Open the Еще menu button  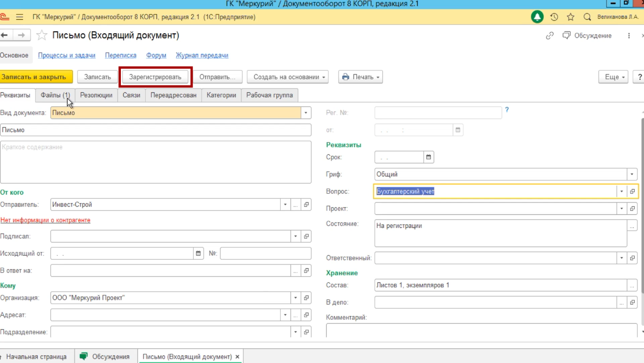[x=613, y=77]
